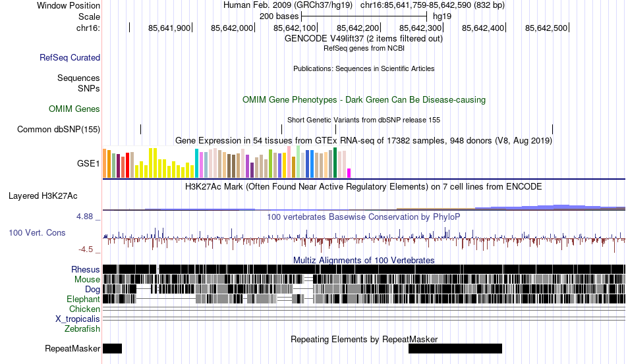Click the 200 bases scale bar
Viewport: 626px width, 364px height.
[x=364, y=16]
